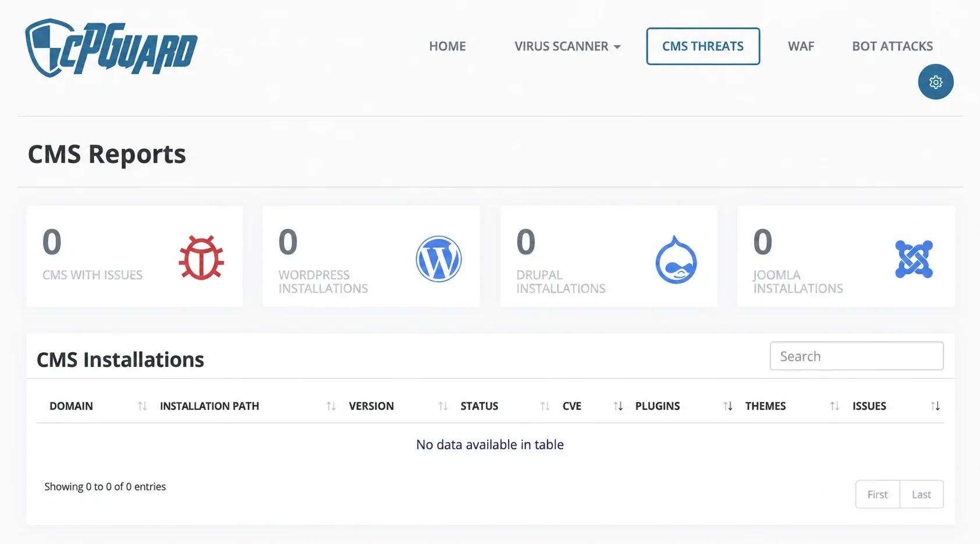Sort by Status column arrows
This screenshot has height=544, width=980.
545,406
